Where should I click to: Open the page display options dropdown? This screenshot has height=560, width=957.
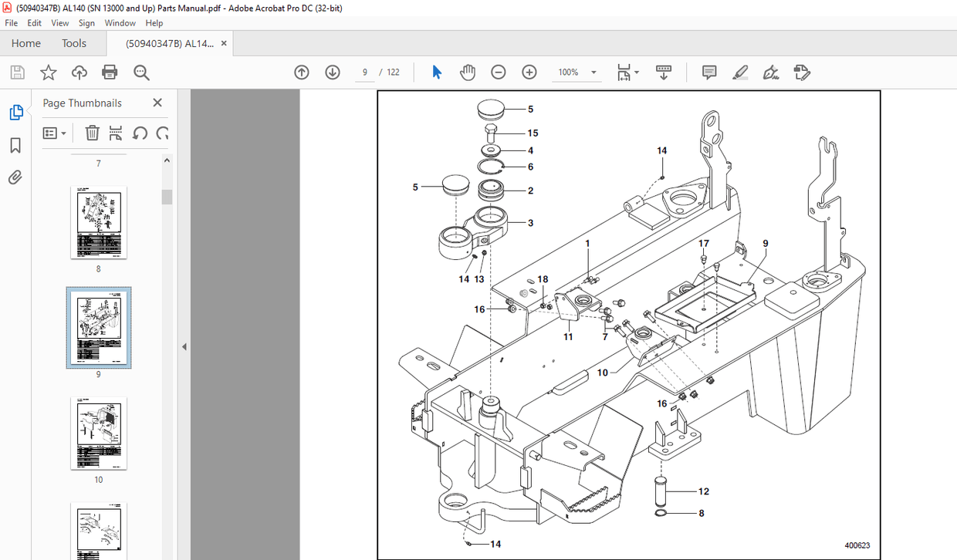pos(627,72)
